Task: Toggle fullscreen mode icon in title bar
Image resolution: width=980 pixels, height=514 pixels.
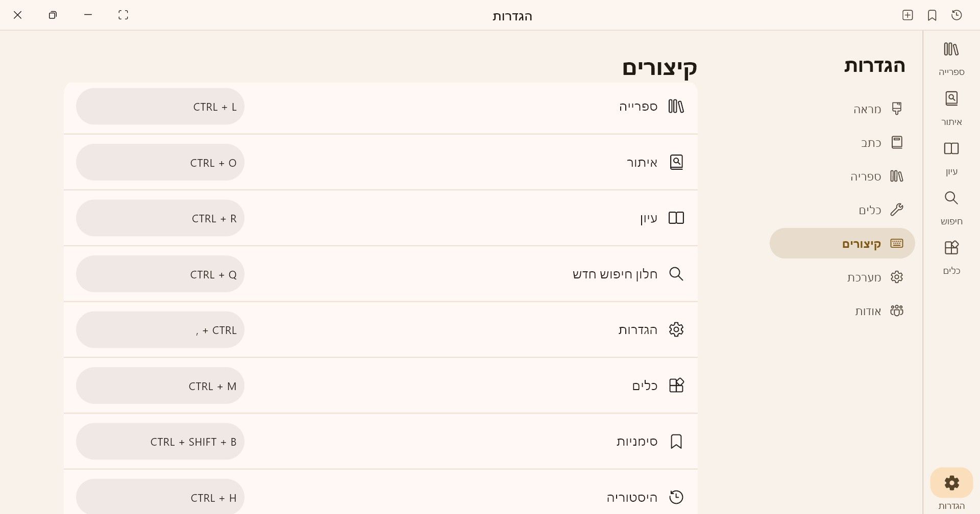Action: pyautogui.click(x=123, y=15)
